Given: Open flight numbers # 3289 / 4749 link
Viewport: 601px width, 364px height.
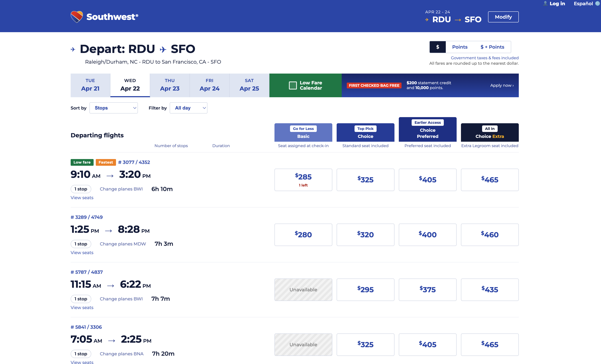Looking at the screenshot, I should [87, 217].
